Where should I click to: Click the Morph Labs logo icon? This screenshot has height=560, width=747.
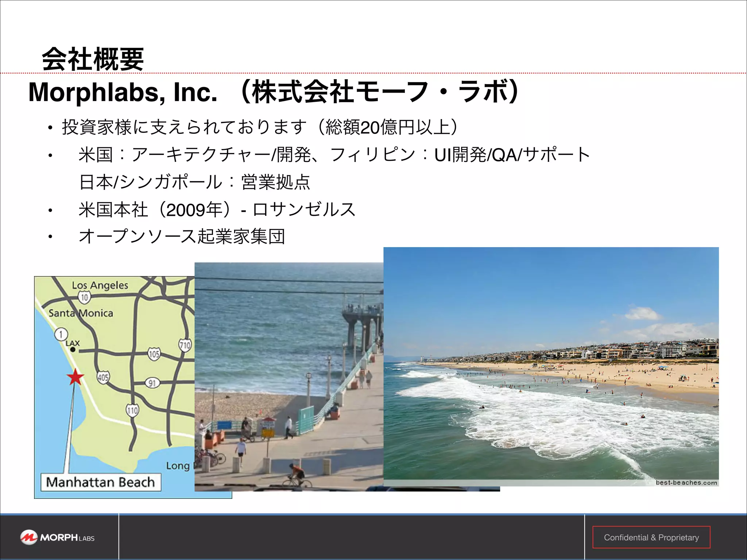[29, 537]
